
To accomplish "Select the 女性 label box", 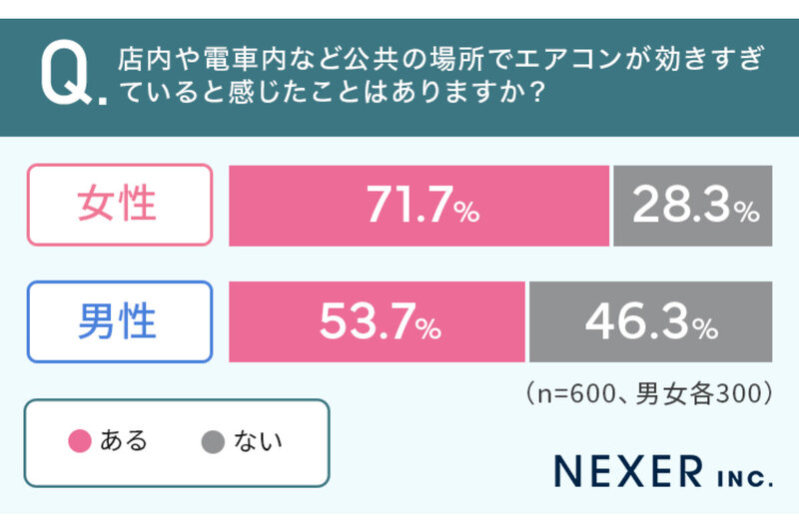I will point(120,205).
